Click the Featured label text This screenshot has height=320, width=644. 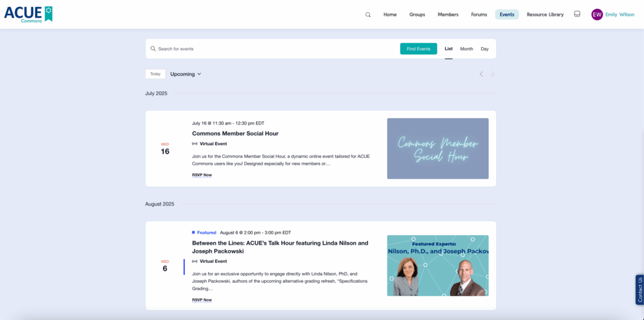tap(206, 233)
